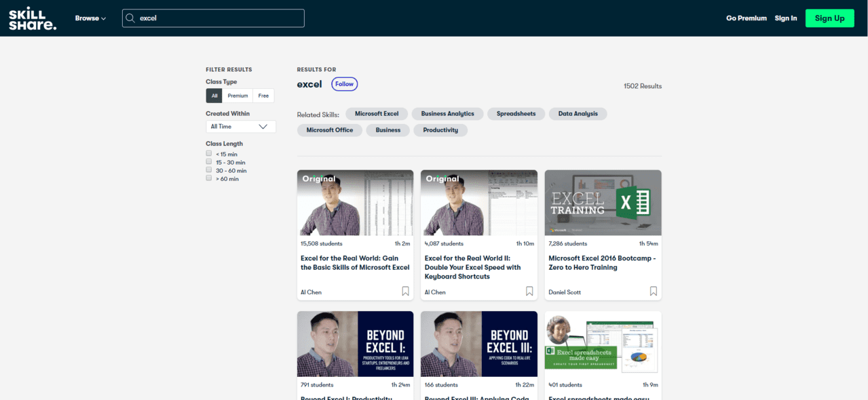Select the Microsoft Excel related skill

(377, 114)
